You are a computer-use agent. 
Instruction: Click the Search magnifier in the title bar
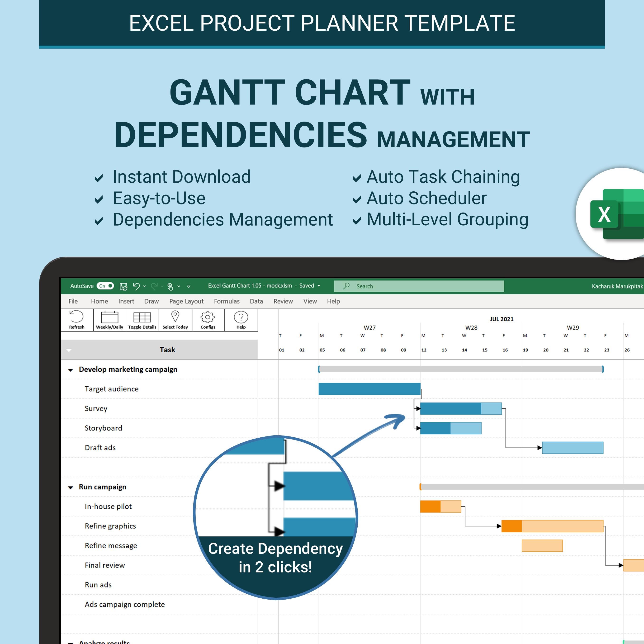pyautogui.click(x=346, y=286)
